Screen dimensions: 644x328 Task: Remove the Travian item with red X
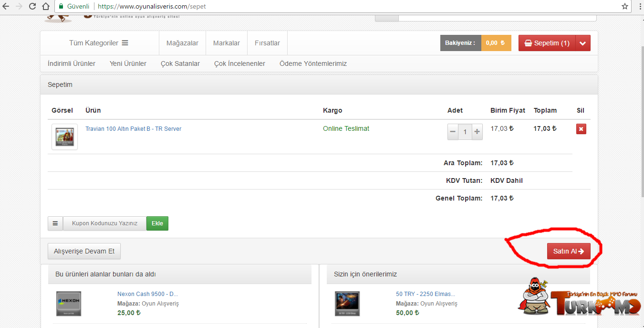coord(581,129)
